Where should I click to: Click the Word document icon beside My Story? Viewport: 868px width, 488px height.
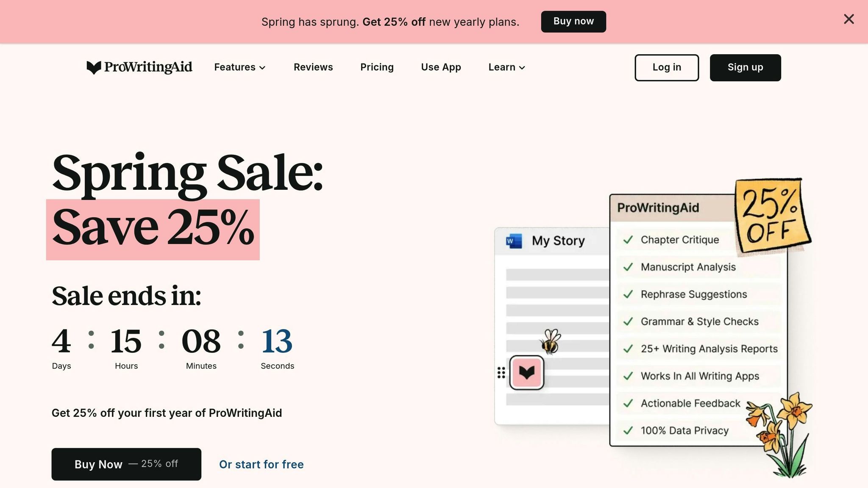(x=514, y=240)
